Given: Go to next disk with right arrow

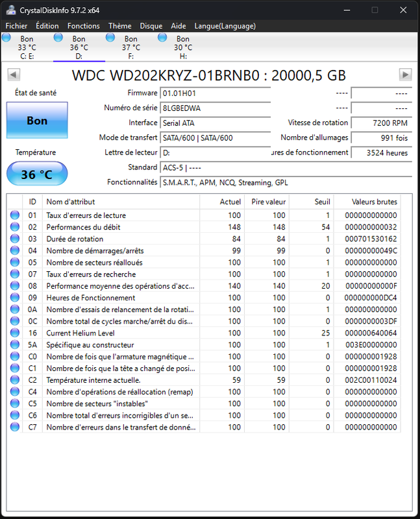Looking at the screenshot, I should tap(406, 75).
